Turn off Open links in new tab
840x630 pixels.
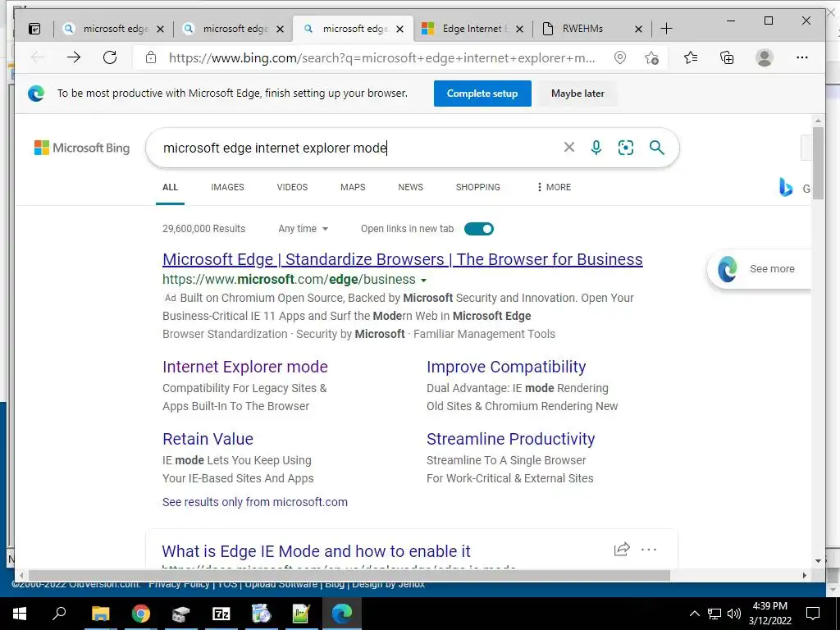tap(478, 229)
